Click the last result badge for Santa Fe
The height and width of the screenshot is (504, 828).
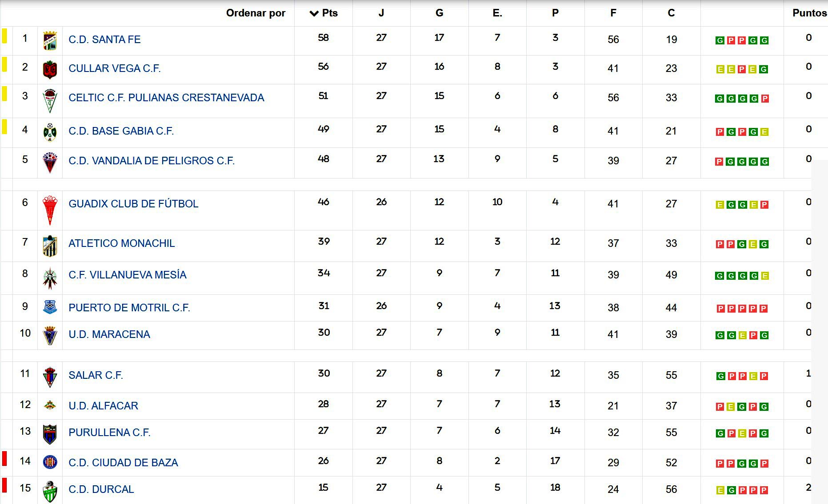coord(764,40)
